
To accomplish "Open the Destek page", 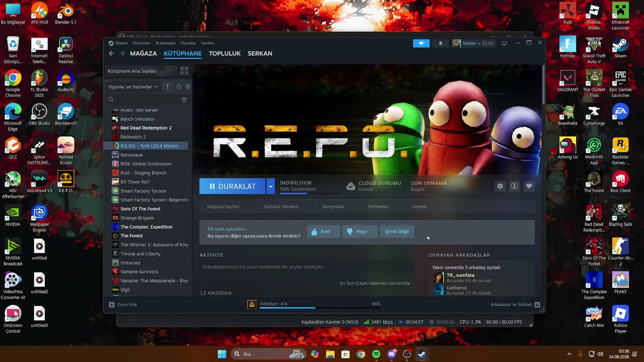I will coord(420,207).
